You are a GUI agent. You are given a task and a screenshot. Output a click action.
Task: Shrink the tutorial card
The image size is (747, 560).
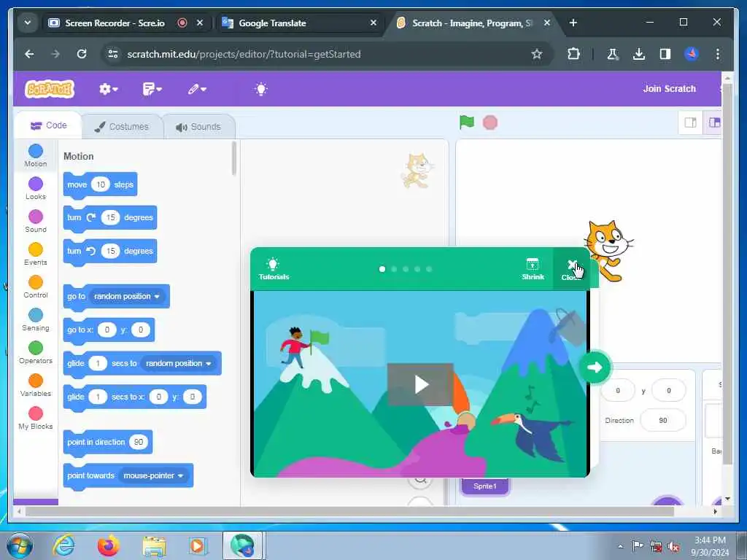(533, 269)
